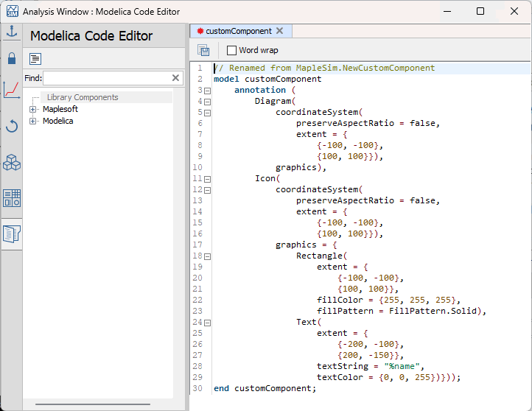Image resolution: width=532 pixels, height=411 pixels.
Task: Collapse the annotation block at line 3
Action: coord(207,91)
